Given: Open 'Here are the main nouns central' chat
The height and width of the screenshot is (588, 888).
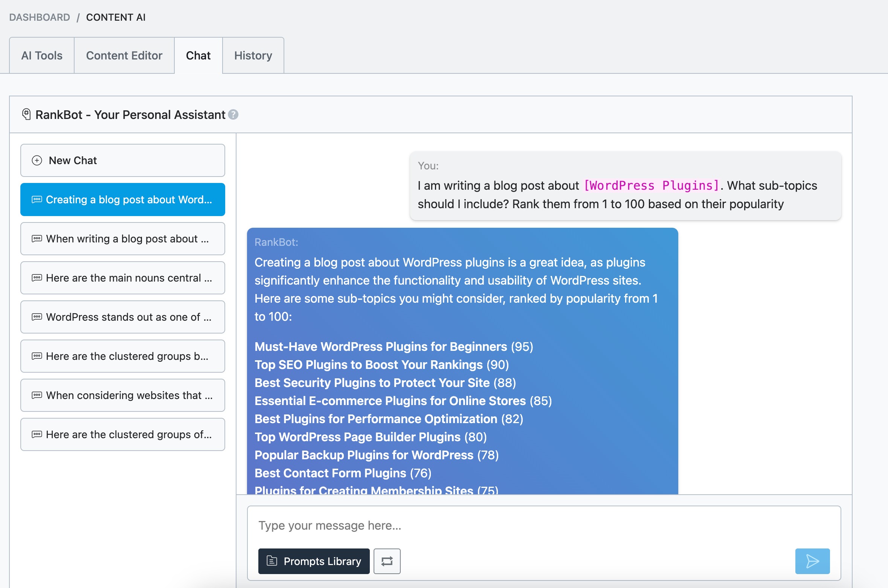Looking at the screenshot, I should click(123, 278).
